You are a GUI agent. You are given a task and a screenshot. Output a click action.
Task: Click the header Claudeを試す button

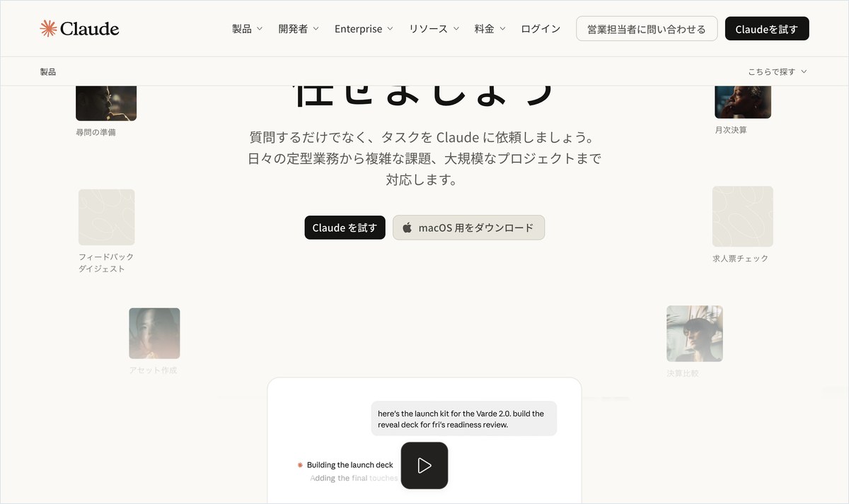(x=767, y=29)
